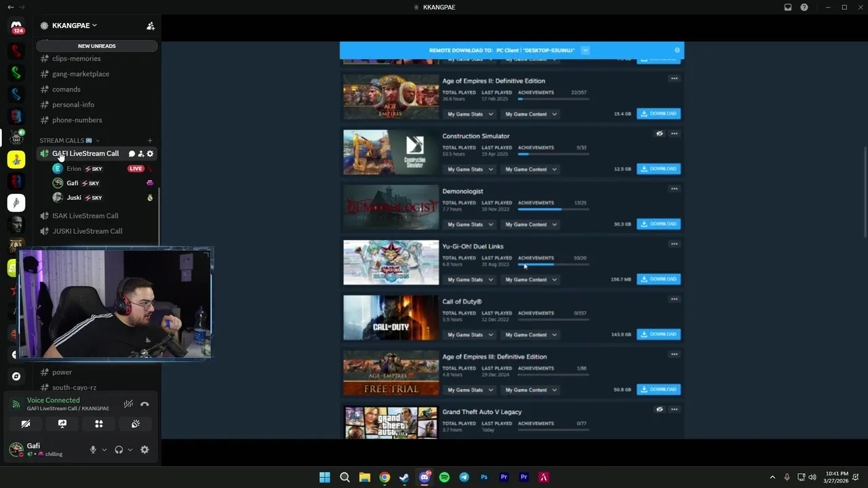Open Discord user settings gear
Screen dimensions: 868x488
(x=144, y=449)
